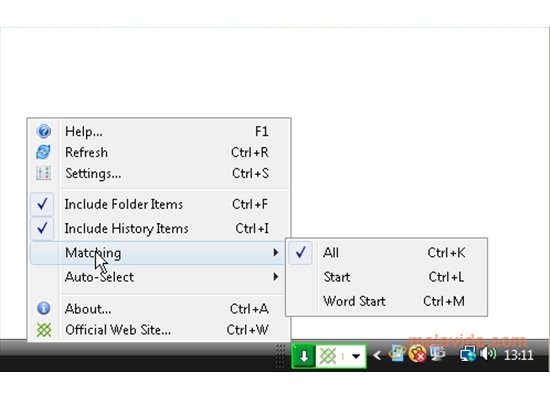Open the taskbar deskband dropdown arrow

[x=356, y=356]
